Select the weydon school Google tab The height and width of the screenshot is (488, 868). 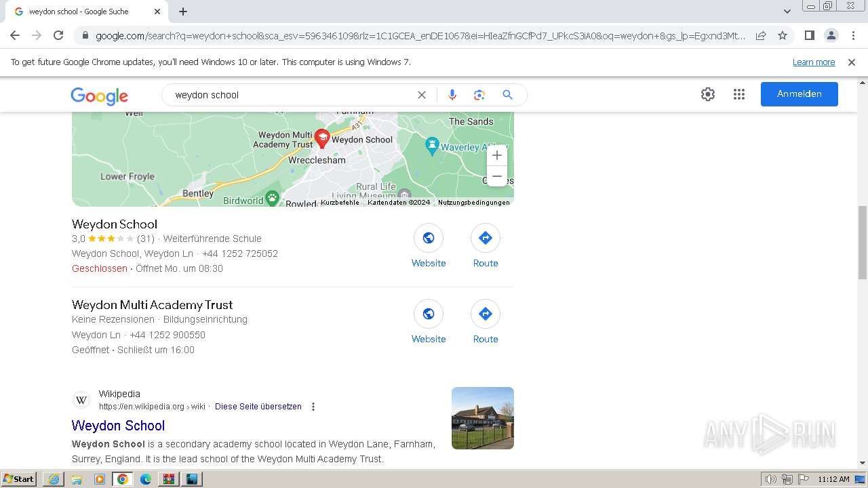click(x=86, y=12)
